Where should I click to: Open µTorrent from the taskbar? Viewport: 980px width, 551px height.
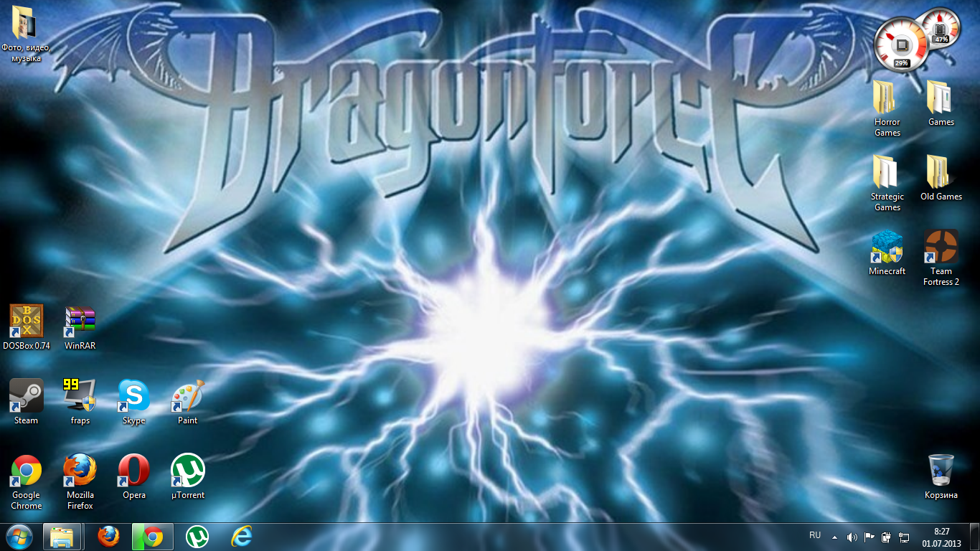[x=197, y=537]
